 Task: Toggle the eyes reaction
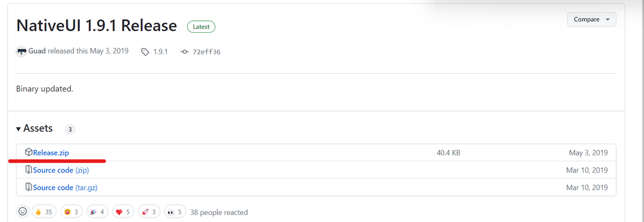pos(176,212)
